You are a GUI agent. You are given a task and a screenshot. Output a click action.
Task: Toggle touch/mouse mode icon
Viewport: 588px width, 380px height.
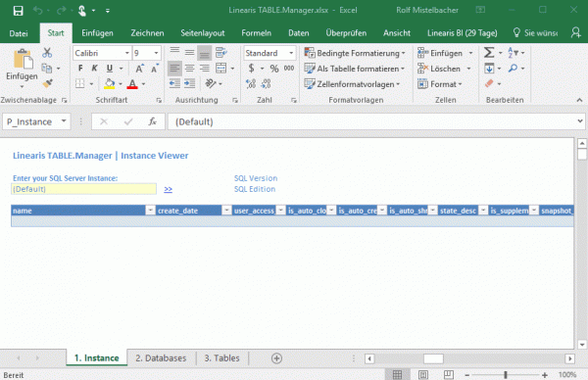tap(82, 11)
